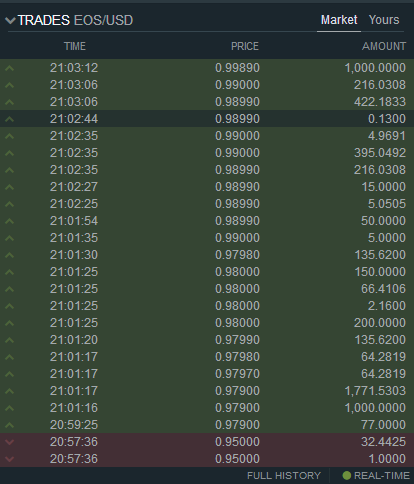Viewport: 414px width, 484px height.
Task: Select amount 395.0492
Action: pos(380,153)
